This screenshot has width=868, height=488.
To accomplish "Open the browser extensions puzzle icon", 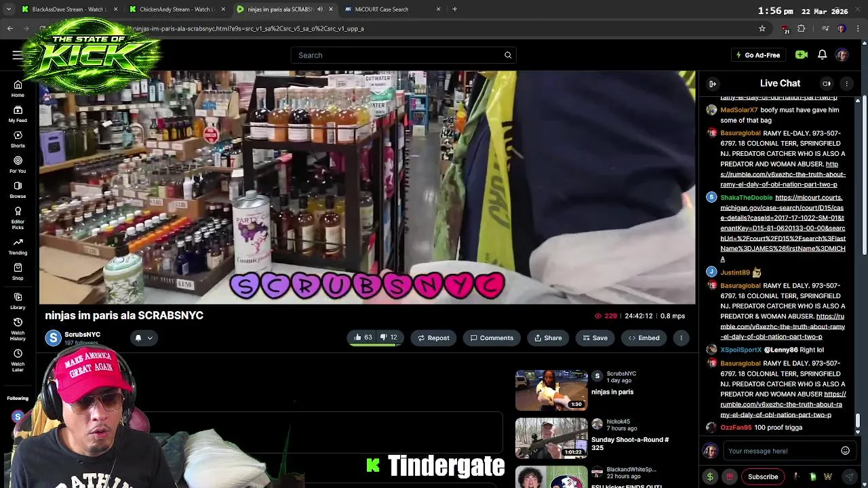I will click(802, 28).
